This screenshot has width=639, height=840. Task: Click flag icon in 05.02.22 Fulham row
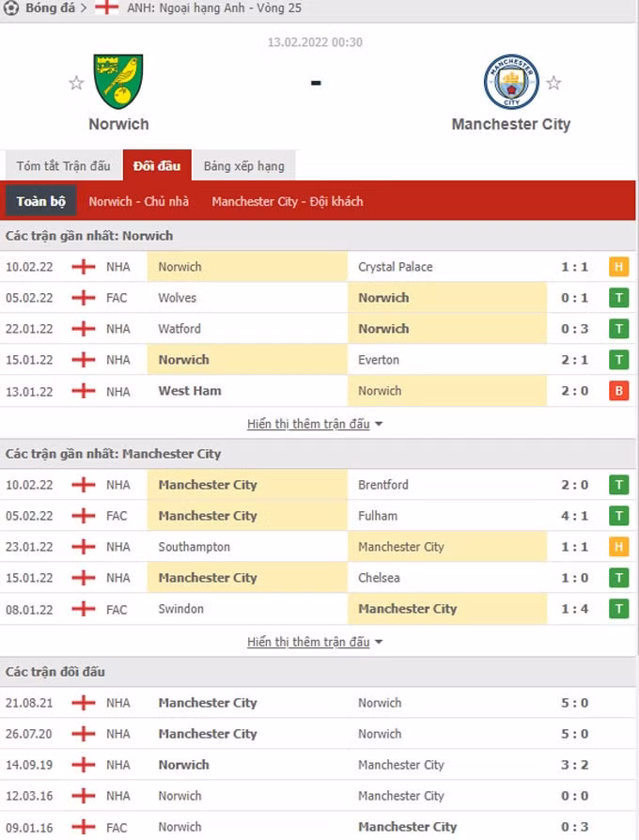pos(84,516)
